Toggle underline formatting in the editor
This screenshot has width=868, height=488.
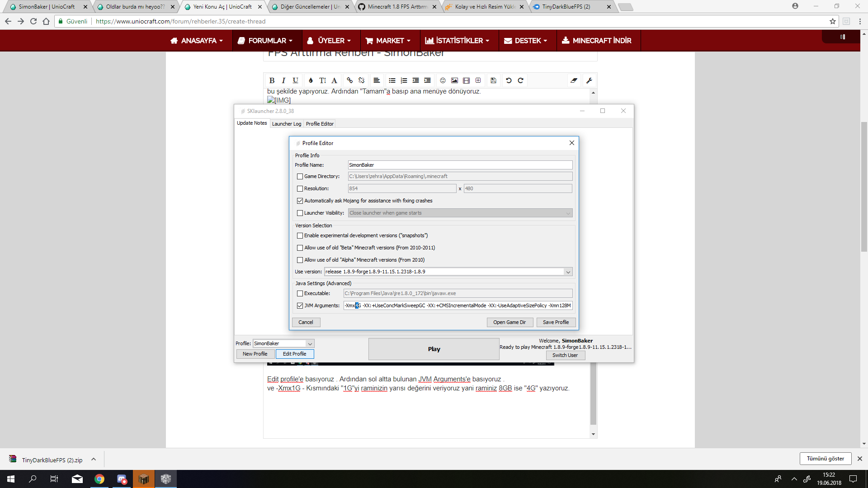click(295, 80)
